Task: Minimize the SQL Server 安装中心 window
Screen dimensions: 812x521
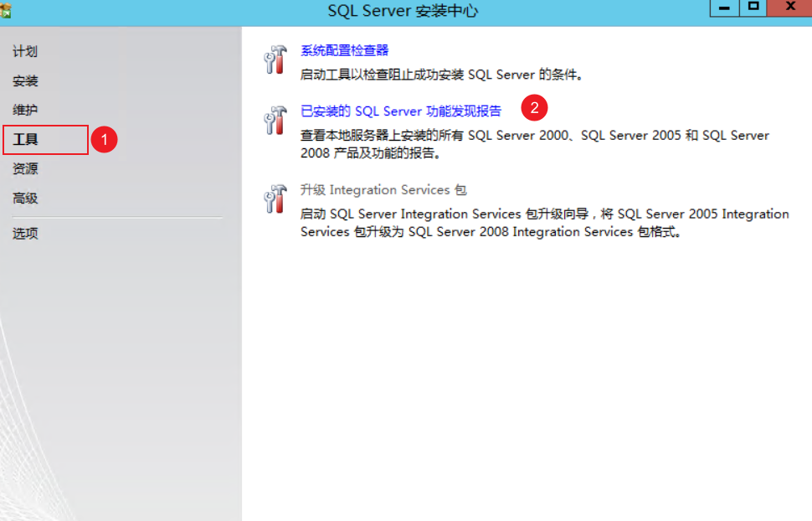Action: tap(724, 8)
